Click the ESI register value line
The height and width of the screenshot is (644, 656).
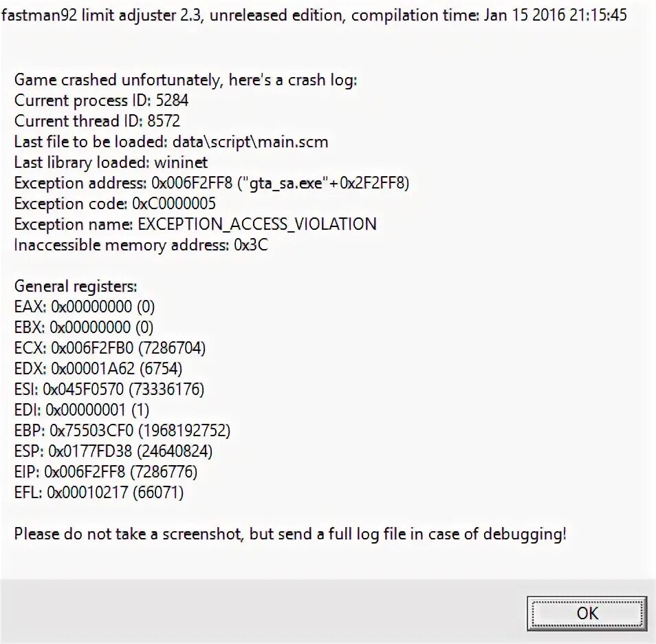(x=109, y=389)
